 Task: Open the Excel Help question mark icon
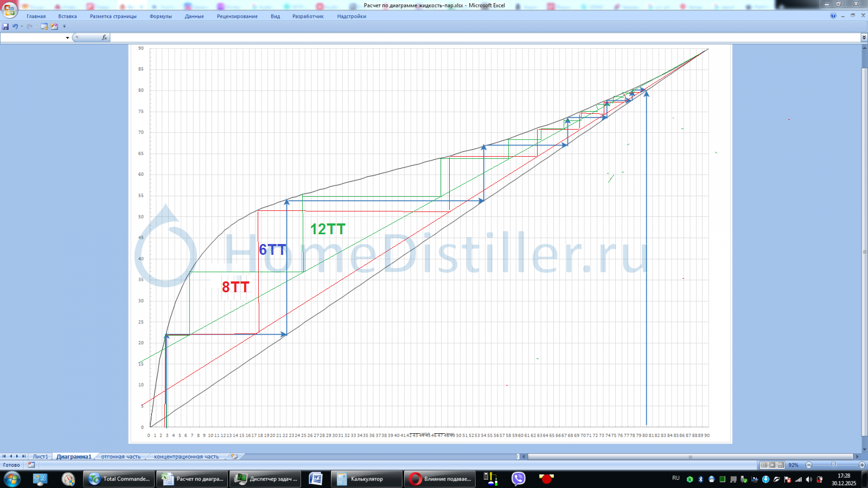click(833, 16)
